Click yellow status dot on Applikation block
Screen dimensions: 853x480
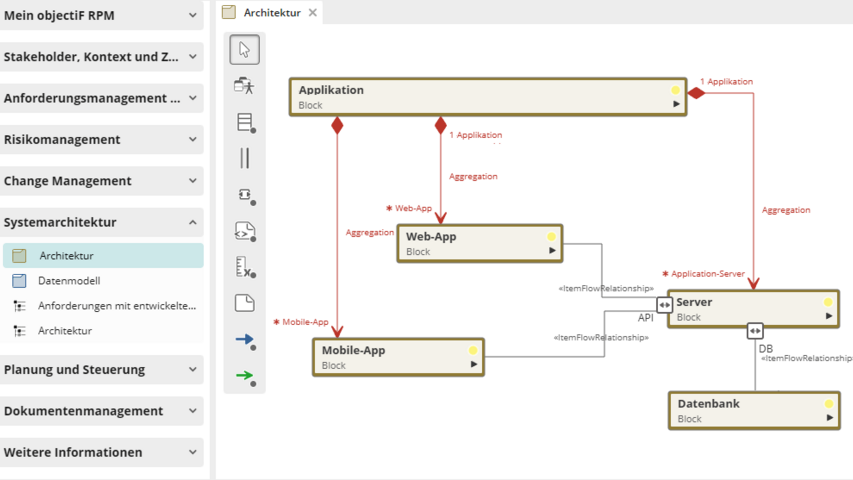tap(676, 90)
